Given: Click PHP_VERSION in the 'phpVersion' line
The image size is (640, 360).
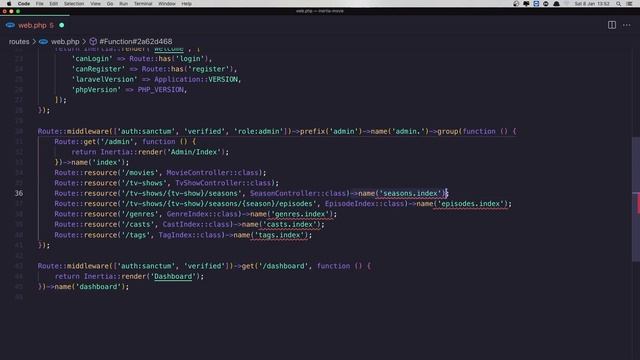Looking at the screenshot, I should pos(160,90).
